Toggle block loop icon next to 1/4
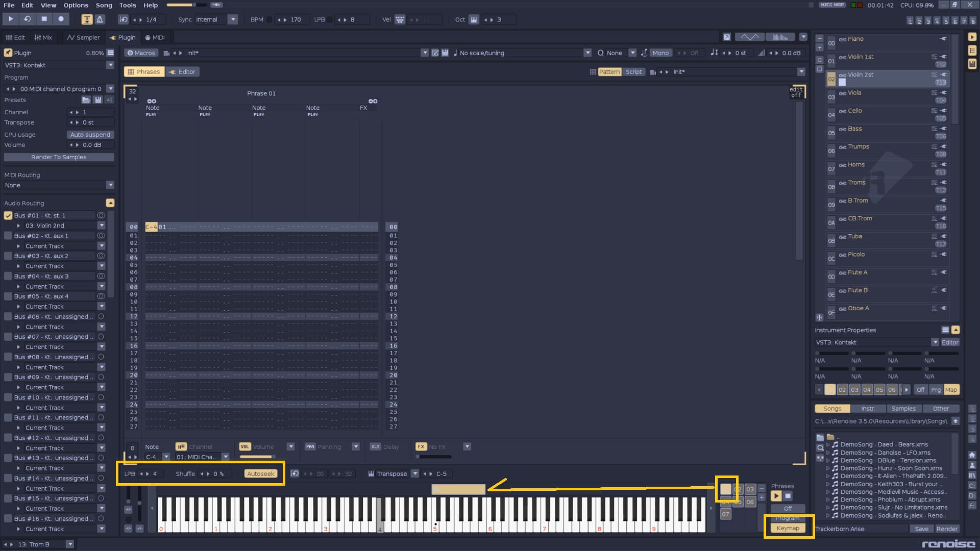 (x=124, y=19)
